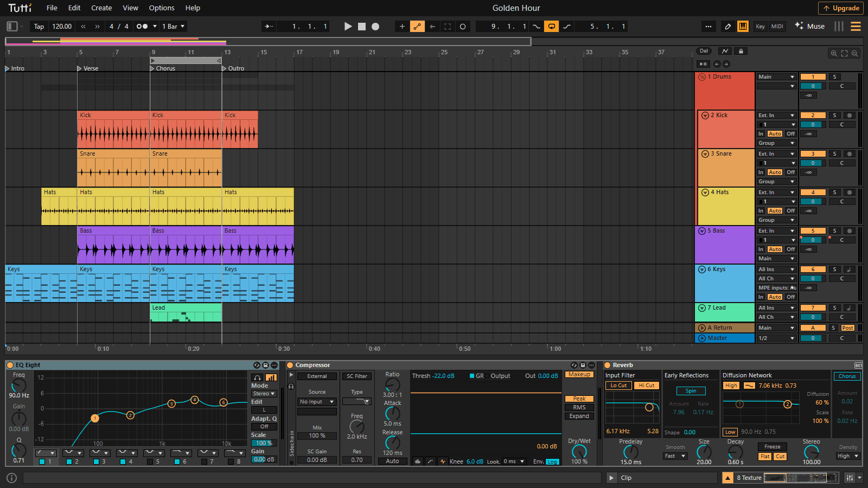The image size is (868, 488).
Task: Toggle the EQ Eight device power button
Action: (x=11, y=365)
